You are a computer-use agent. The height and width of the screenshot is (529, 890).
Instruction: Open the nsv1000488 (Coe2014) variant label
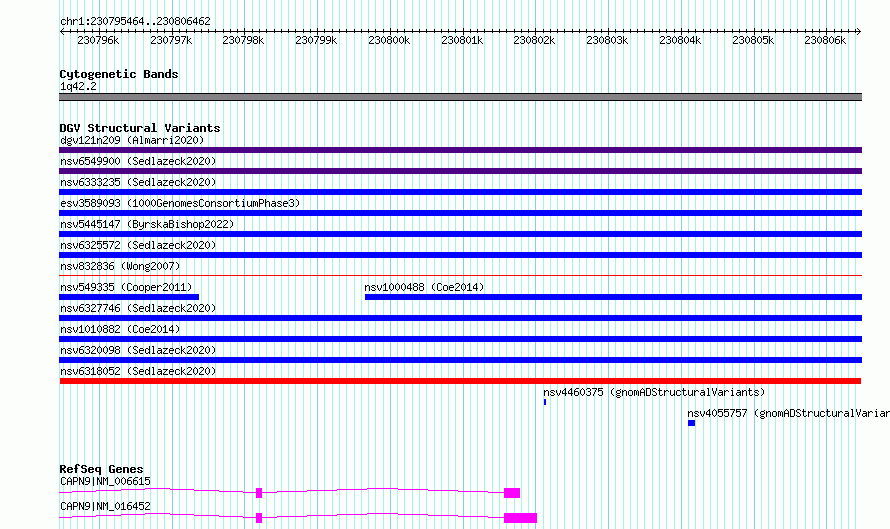pos(424,287)
